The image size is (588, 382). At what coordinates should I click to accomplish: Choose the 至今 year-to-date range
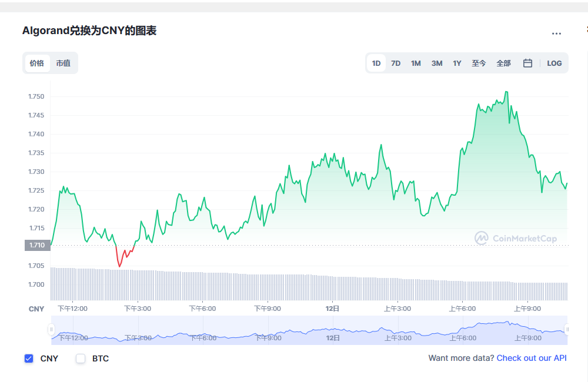[479, 63]
